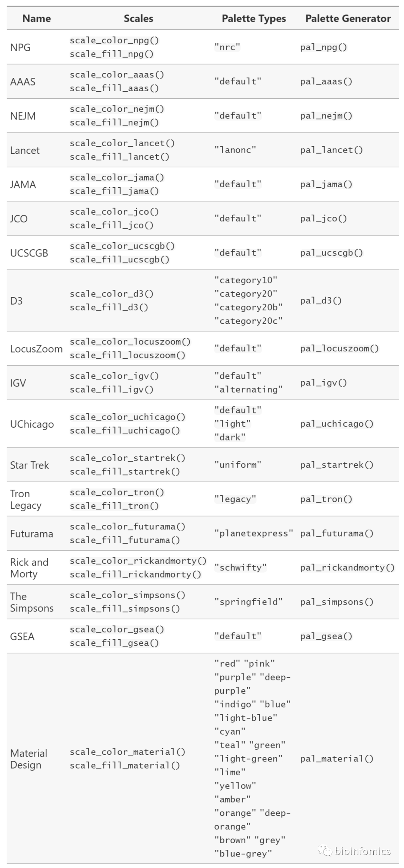Screen dimensions: 404x868
Task: Select the scale_color_npg() code text
Action: (114, 40)
